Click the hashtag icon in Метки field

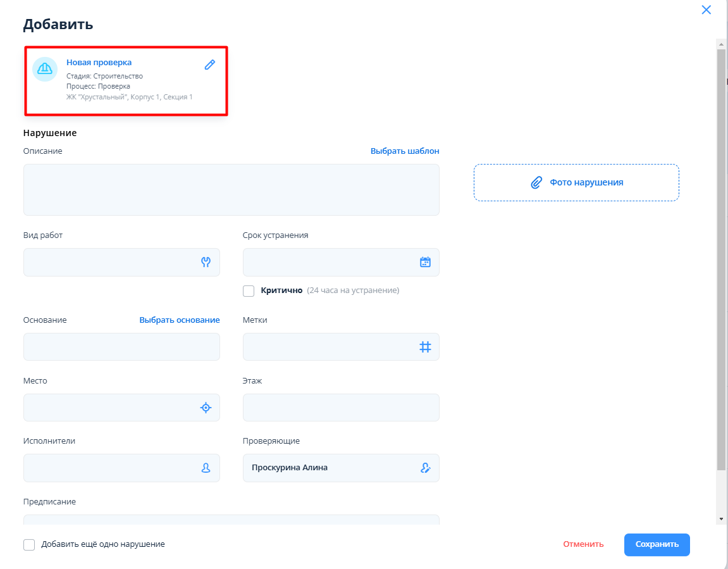click(x=425, y=347)
